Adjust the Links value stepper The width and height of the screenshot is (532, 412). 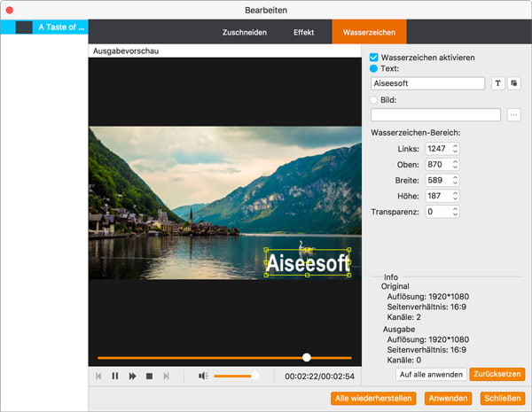pyautogui.click(x=455, y=149)
